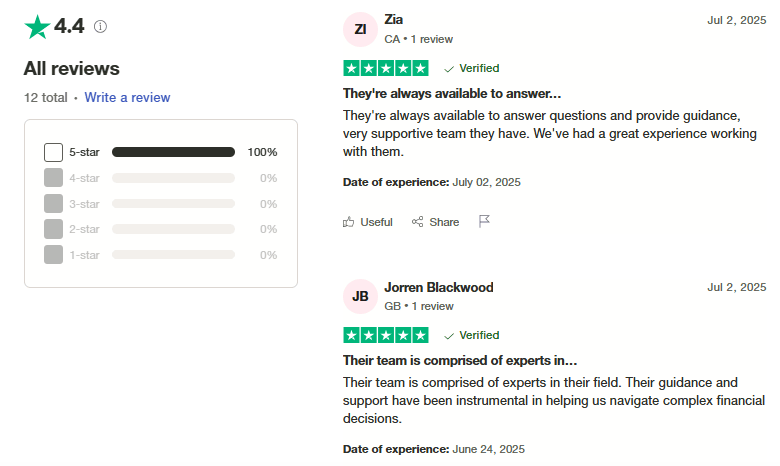Click the rating info icon beside 4.4
Screen dimensions: 780x466
tap(100, 27)
